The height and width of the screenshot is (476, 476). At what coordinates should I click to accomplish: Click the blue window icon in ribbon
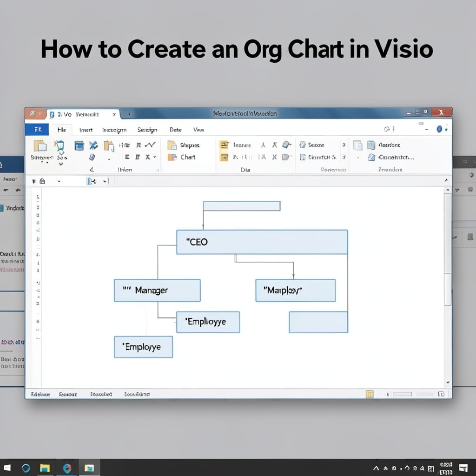pos(79,145)
